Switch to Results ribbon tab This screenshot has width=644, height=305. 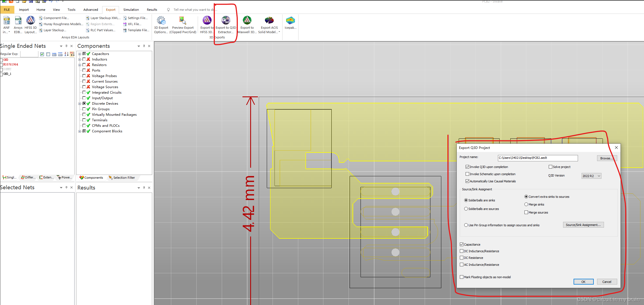[x=152, y=10]
